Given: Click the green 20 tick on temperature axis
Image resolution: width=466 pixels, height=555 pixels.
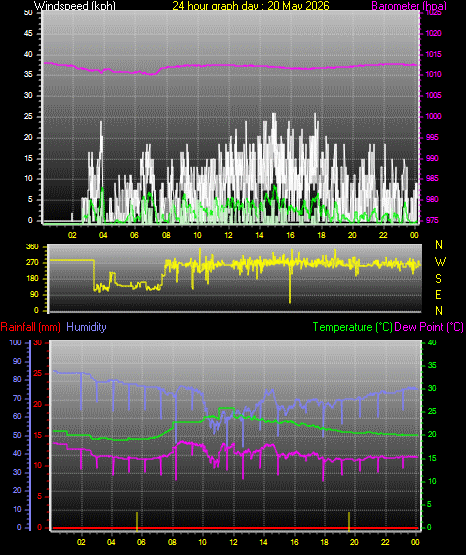Looking at the screenshot, I should tap(432, 435).
